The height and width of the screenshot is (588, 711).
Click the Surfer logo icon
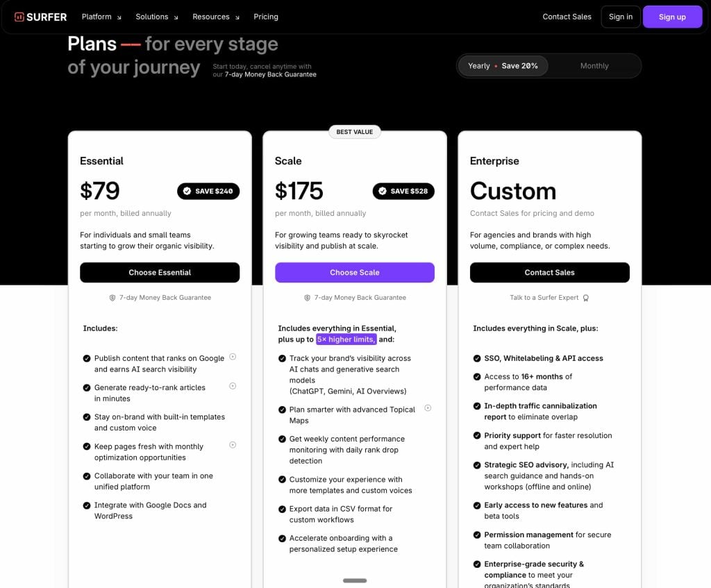point(19,17)
